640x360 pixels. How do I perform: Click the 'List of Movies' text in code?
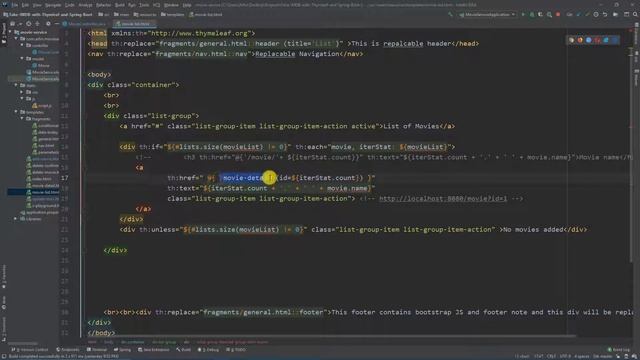click(411, 126)
